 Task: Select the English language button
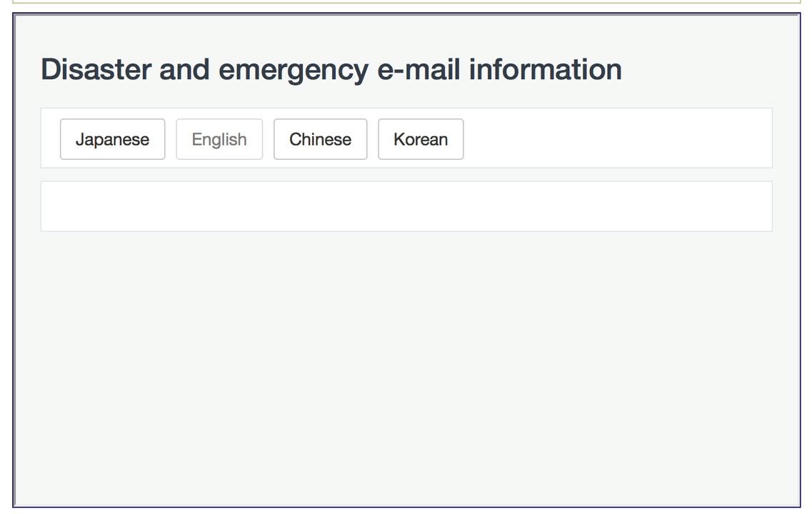pyautogui.click(x=219, y=139)
